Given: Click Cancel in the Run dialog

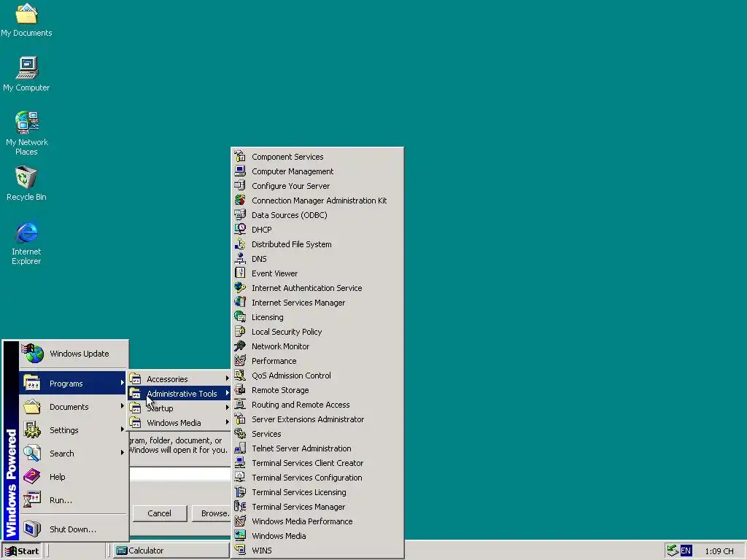Looking at the screenshot, I should (160, 513).
